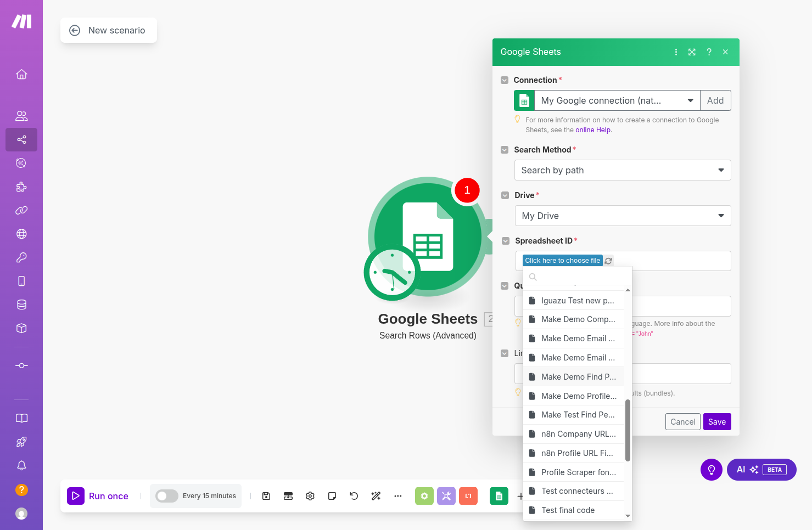
Task: Open the notes sticky-note icon
Action: point(332,496)
